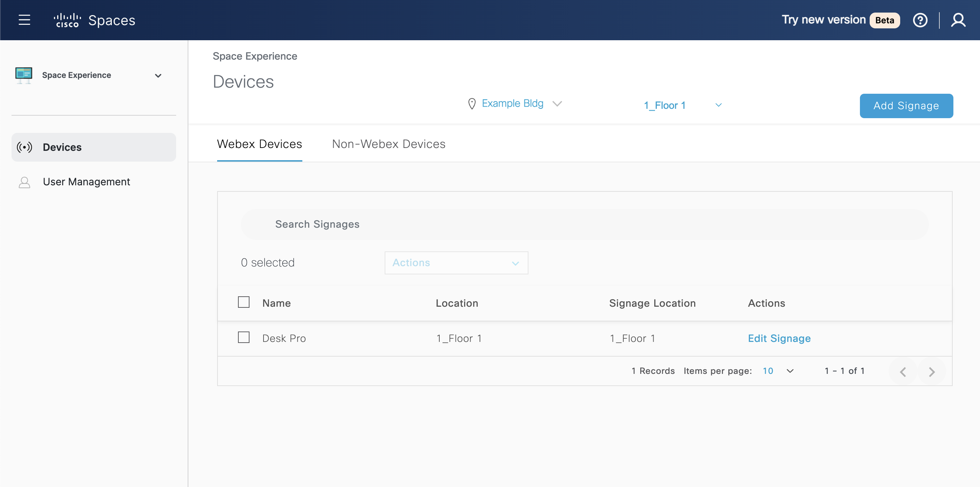Click the location pin icon near Example Bldg
This screenshot has width=980, height=487.
point(472,103)
